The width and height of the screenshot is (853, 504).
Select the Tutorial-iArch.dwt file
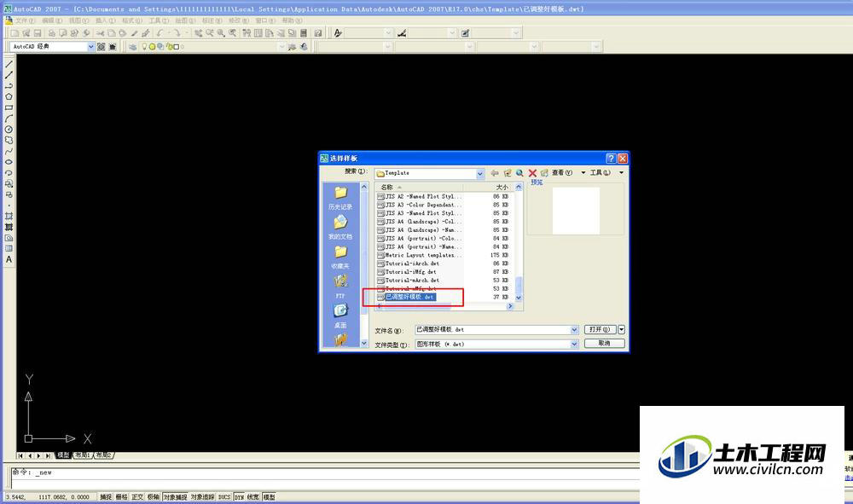click(x=412, y=264)
